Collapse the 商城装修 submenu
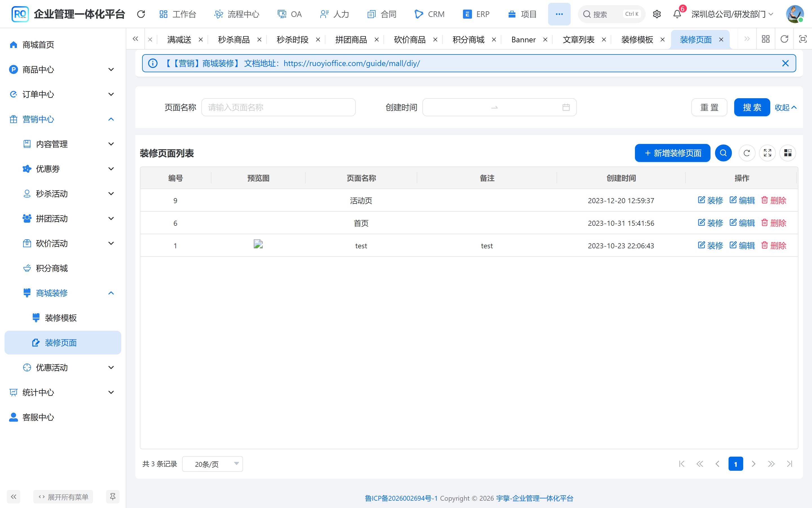 pos(63,293)
